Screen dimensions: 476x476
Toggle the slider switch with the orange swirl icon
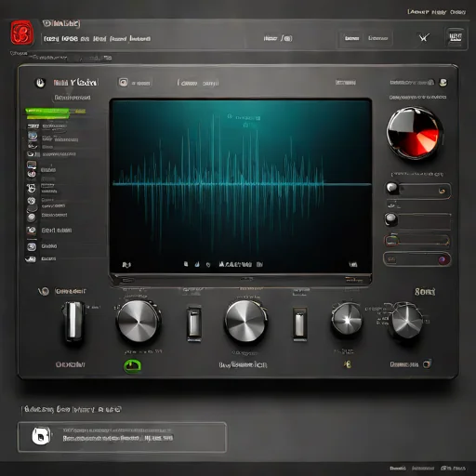pos(418,190)
